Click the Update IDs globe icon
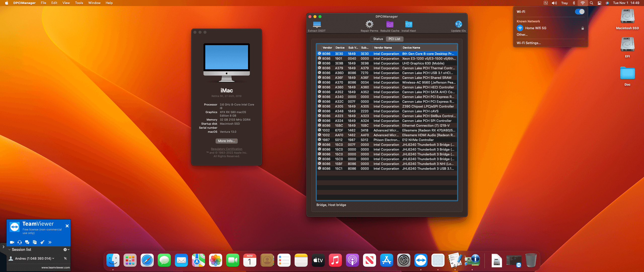Screen dimensions: 644x272 458,24
